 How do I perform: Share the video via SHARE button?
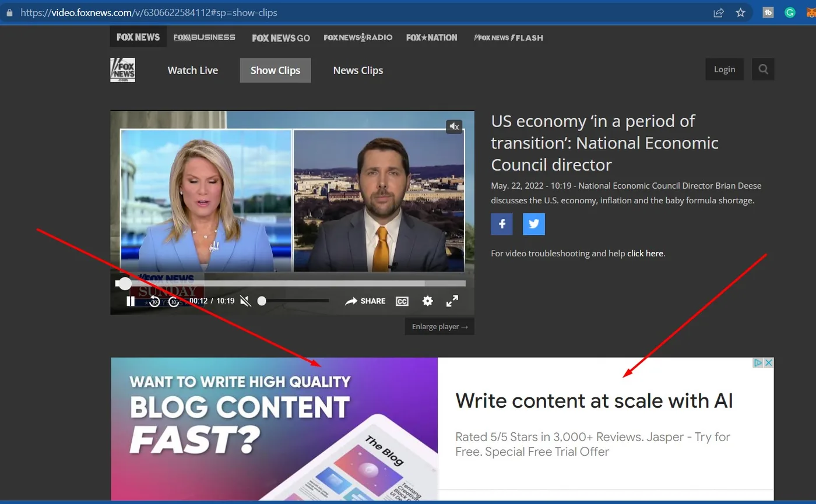(365, 301)
